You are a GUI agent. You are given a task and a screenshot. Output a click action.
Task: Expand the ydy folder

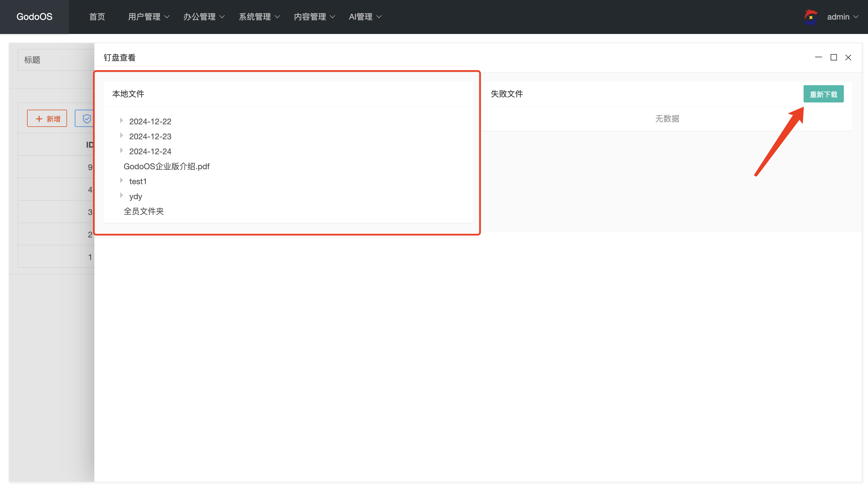click(x=121, y=195)
